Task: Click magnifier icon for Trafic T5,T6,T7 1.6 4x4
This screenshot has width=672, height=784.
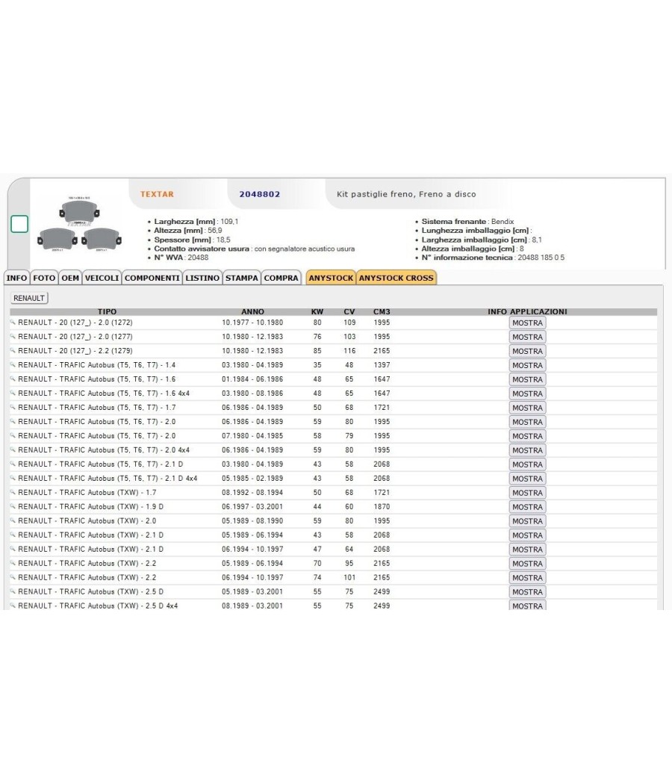Action: click(x=13, y=393)
